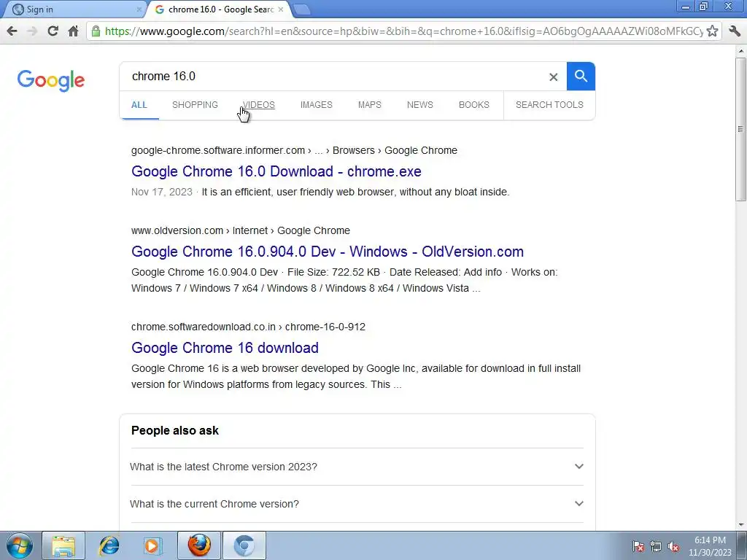Open the MAPS results tab
Viewport: 747px width, 560px height.
(x=370, y=105)
